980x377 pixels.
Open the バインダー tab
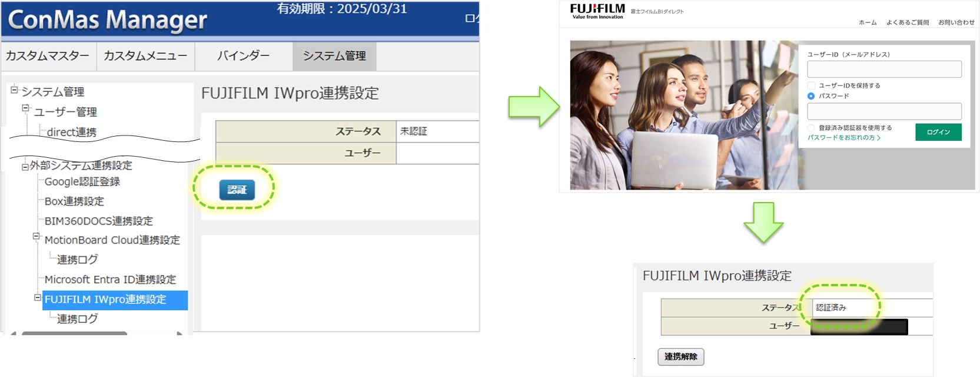(x=243, y=56)
